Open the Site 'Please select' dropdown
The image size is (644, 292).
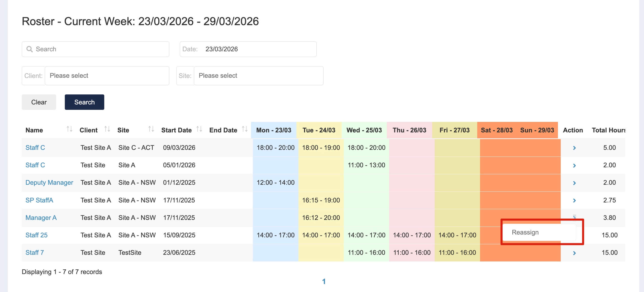click(258, 76)
